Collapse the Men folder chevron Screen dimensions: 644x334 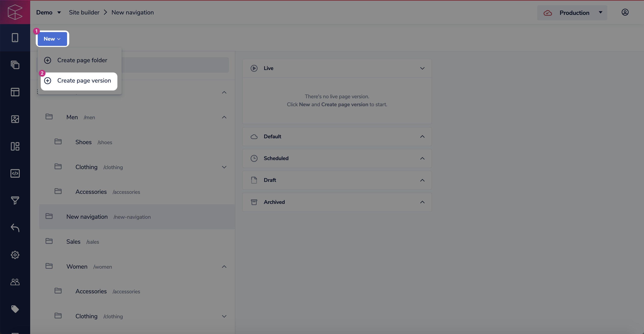224,117
